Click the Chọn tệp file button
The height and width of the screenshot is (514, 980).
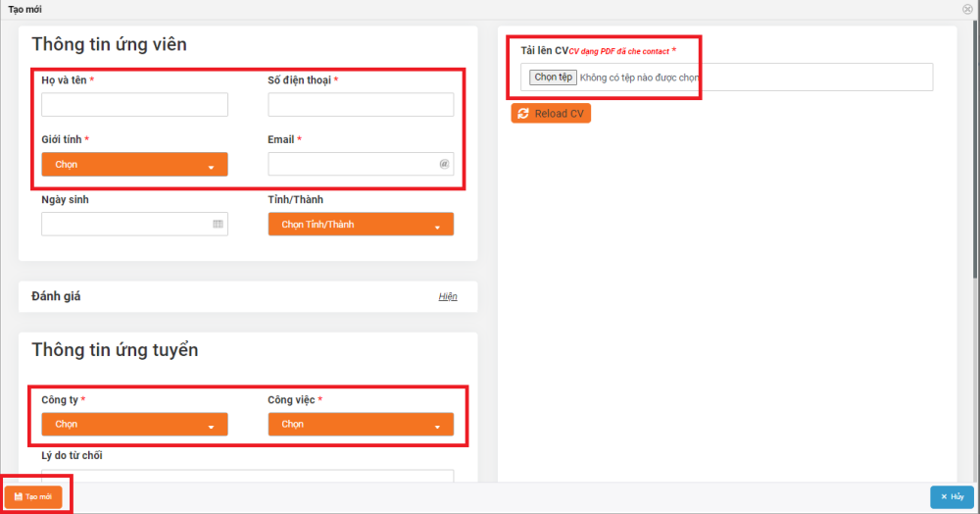coord(553,77)
